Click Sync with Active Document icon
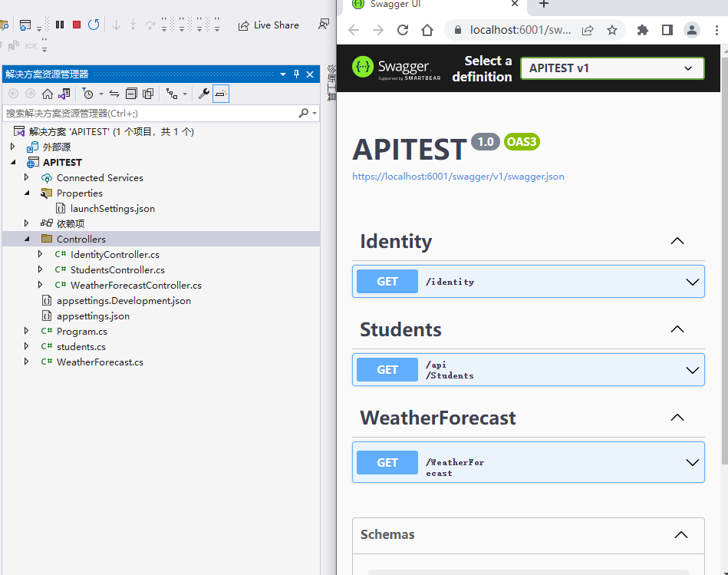Screen dimensions: 728x575 (x=114, y=94)
